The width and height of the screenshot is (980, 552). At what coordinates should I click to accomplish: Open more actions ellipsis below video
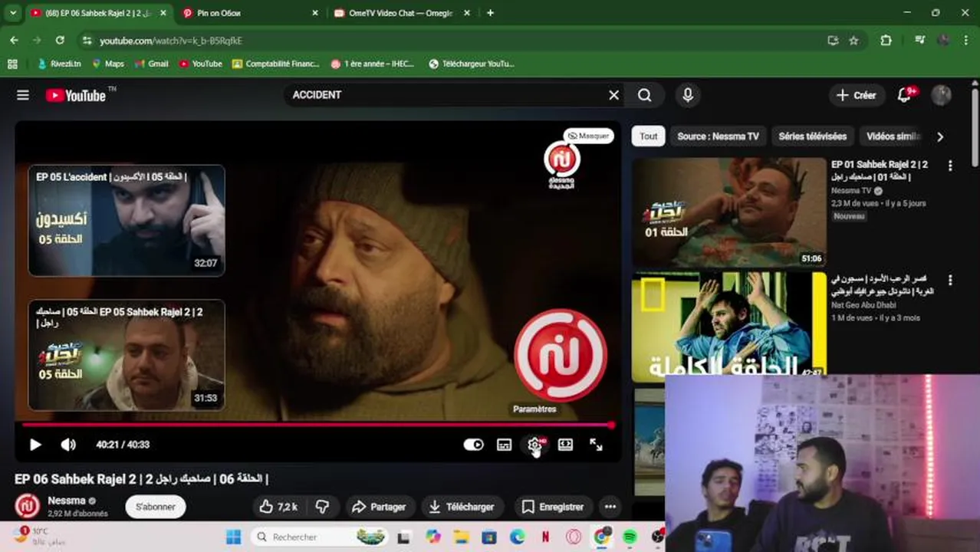[x=610, y=507]
